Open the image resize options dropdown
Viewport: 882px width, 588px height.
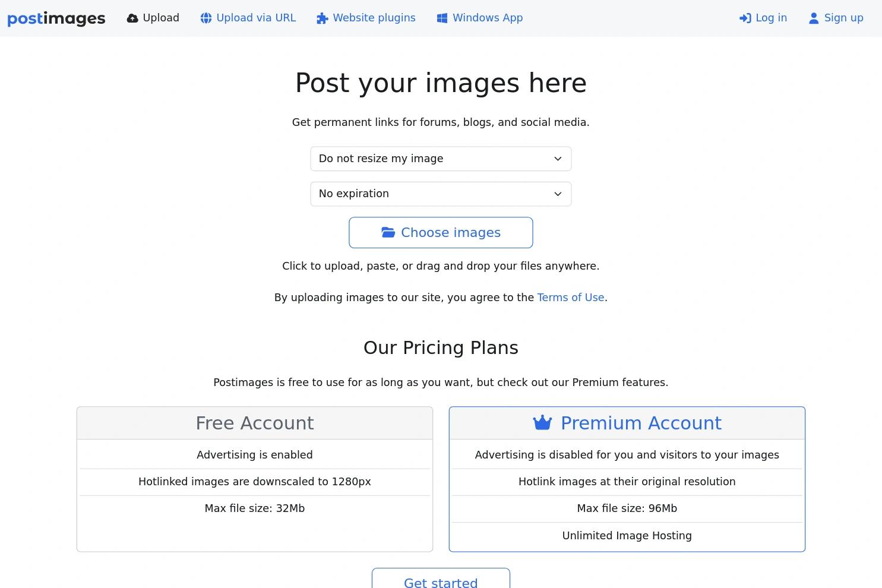[441, 159]
